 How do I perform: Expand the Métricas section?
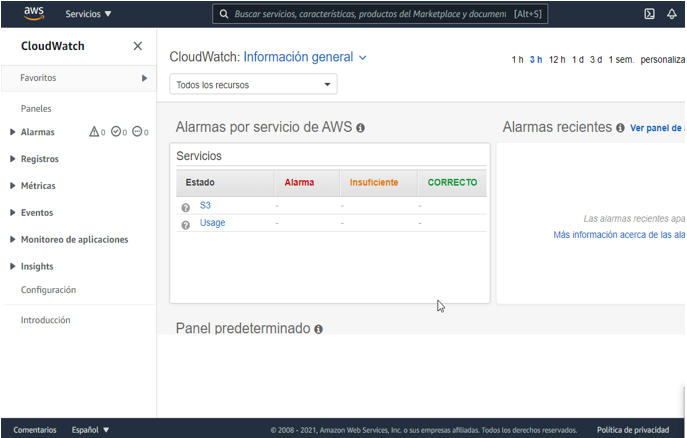coord(12,186)
